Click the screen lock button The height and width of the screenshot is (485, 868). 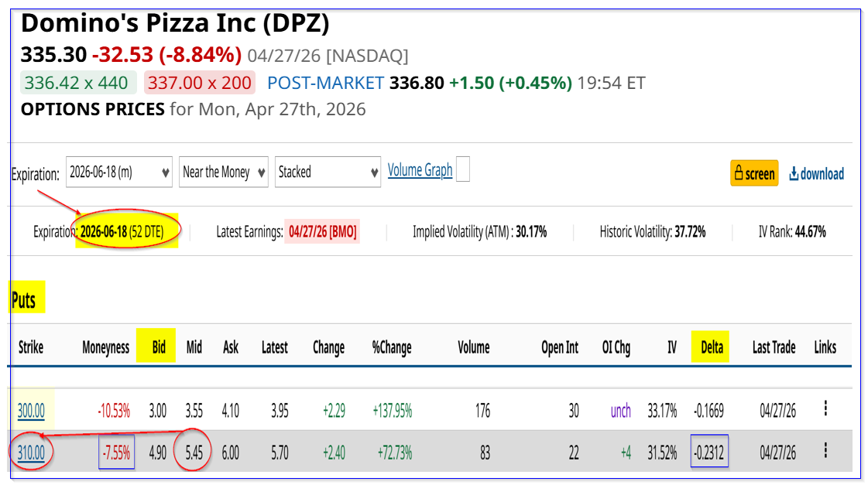(754, 173)
